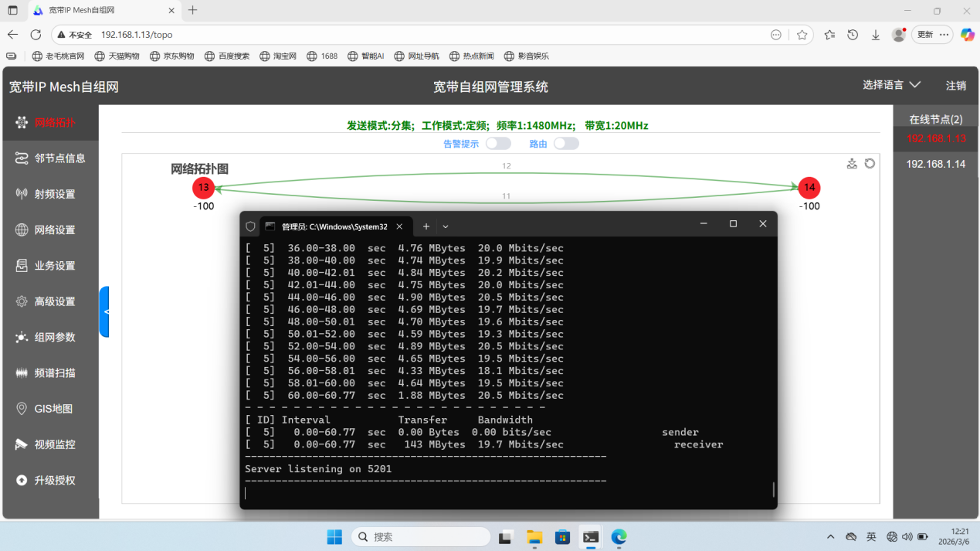This screenshot has height=551, width=980.
Task: Open the Windows Start menu
Action: [334, 536]
